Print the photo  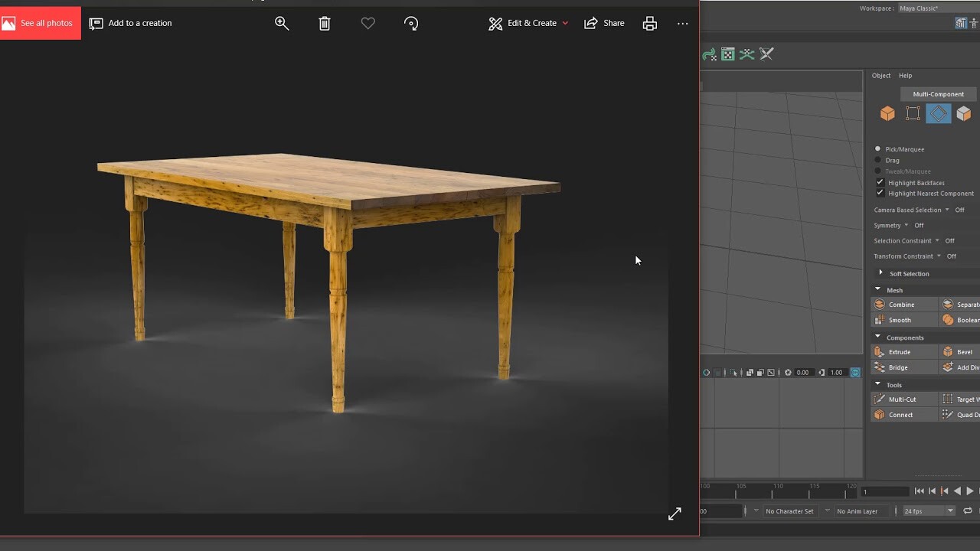pos(649,23)
